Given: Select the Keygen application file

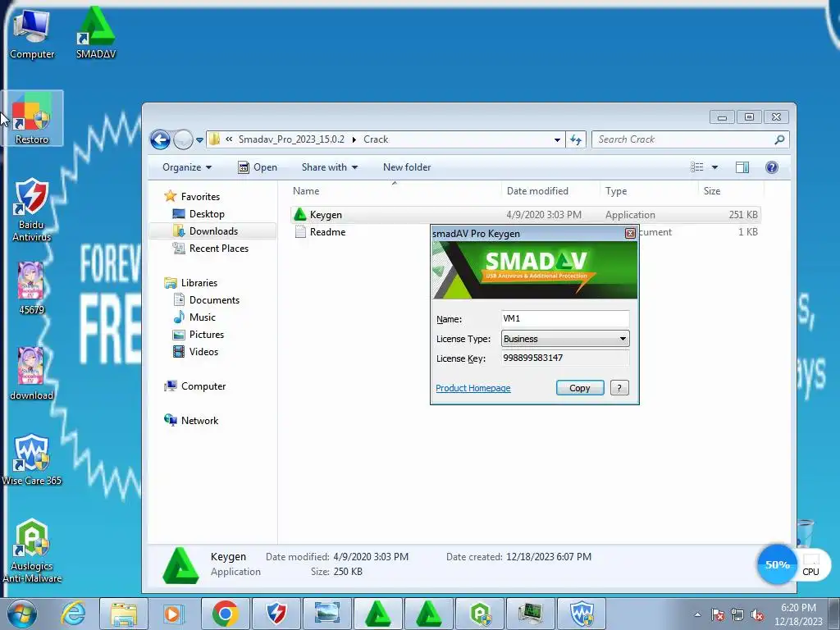Looking at the screenshot, I should coord(525,215).
